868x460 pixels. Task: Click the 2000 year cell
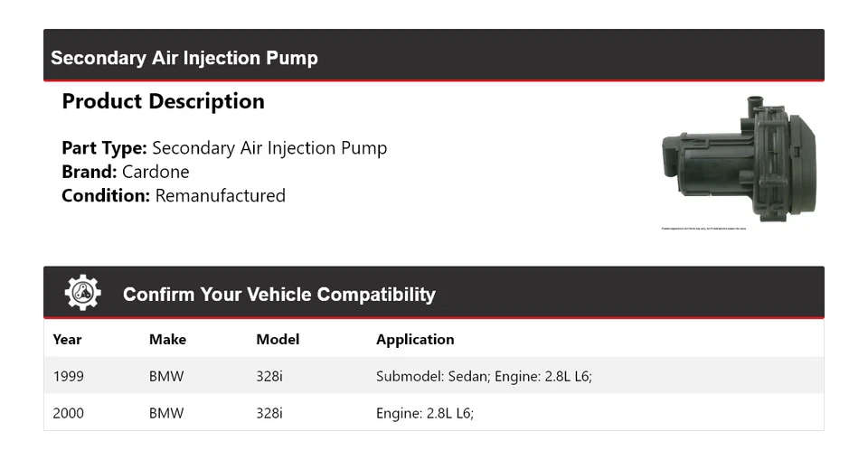pyautogui.click(x=69, y=413)
